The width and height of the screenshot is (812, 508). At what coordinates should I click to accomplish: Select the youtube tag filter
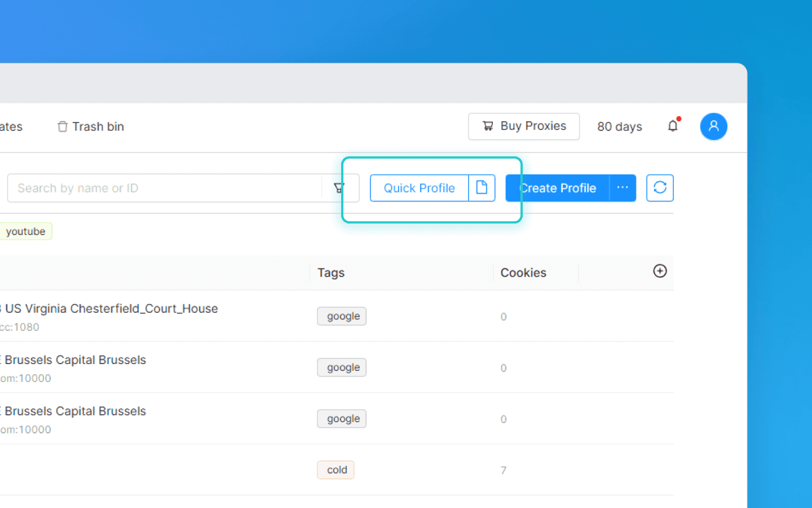[x=25, y=231]
